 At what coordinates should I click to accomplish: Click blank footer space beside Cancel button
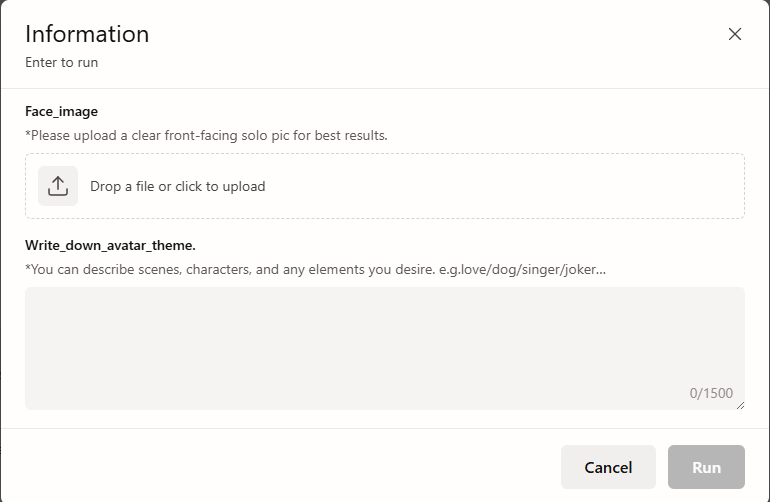click(x=295, y=467)
